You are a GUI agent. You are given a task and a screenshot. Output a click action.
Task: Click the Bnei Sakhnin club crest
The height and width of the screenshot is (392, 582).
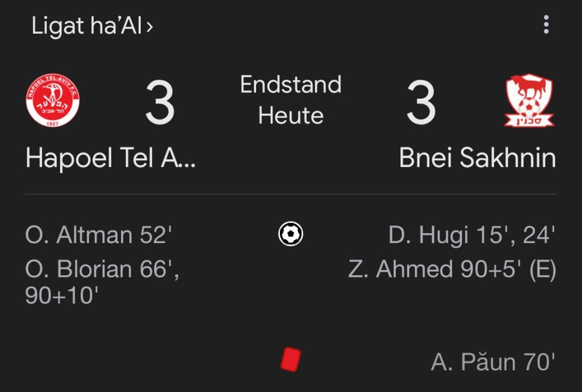529,101
